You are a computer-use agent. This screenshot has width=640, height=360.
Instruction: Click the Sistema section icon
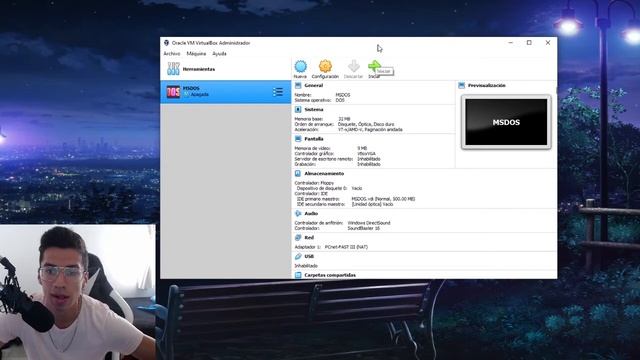[298, 109]
